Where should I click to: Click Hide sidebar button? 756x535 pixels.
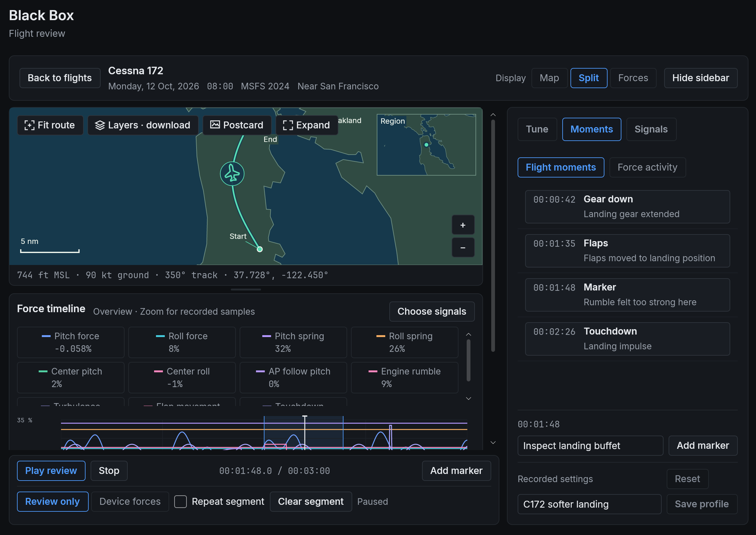click(x=700, y=78)
